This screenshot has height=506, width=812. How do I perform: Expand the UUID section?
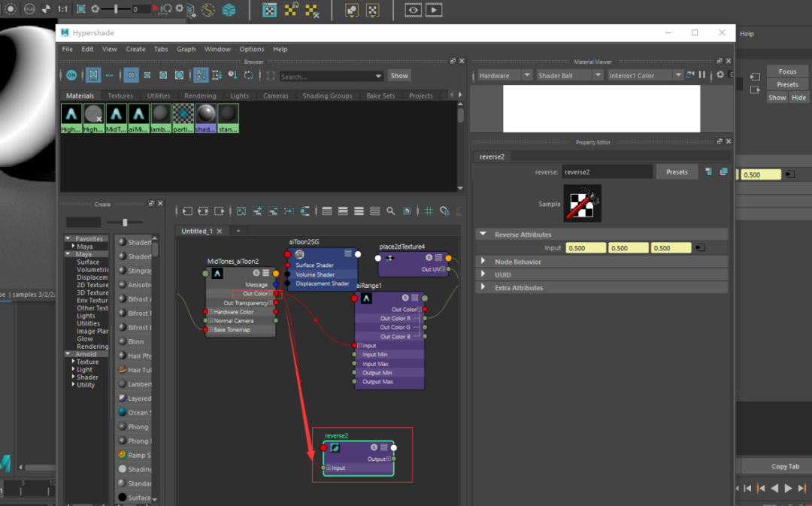click(483, 274)
